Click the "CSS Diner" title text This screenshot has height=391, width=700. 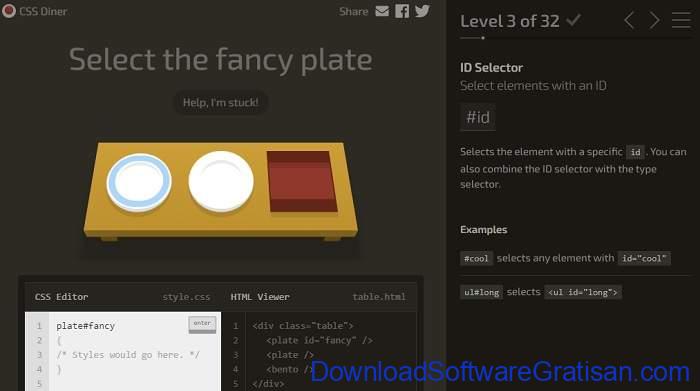[43, 11]
